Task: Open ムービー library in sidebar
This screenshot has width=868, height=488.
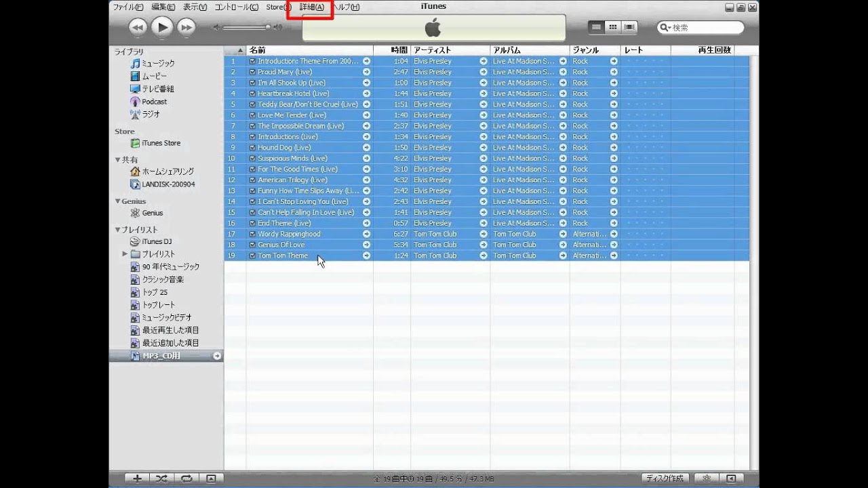Action: pos(149,76)
